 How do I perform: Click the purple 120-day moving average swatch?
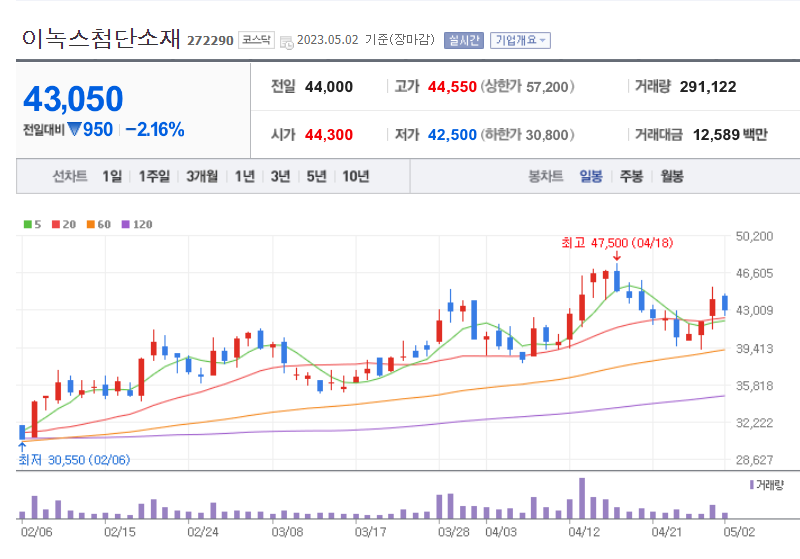tap(126, 224)
